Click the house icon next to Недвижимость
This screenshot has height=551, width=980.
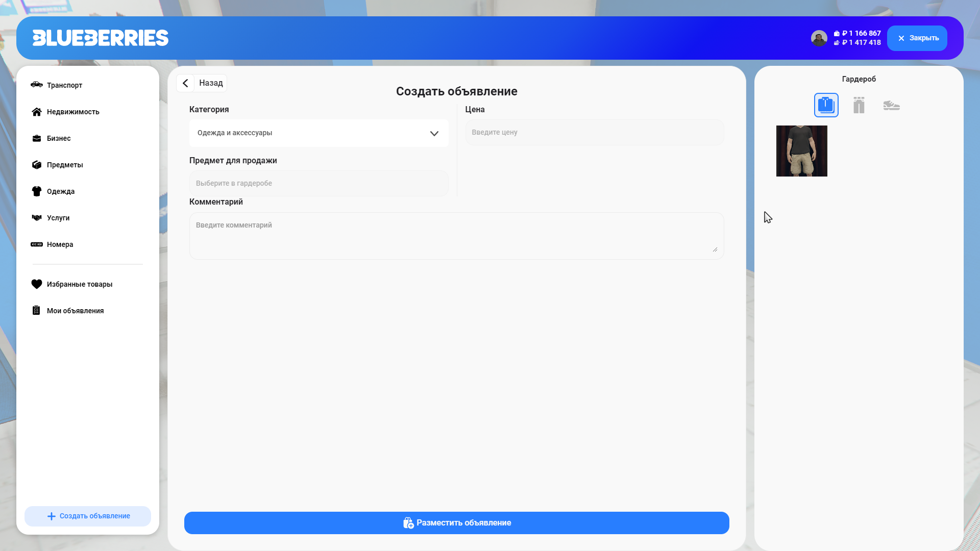tap(37, 112)
